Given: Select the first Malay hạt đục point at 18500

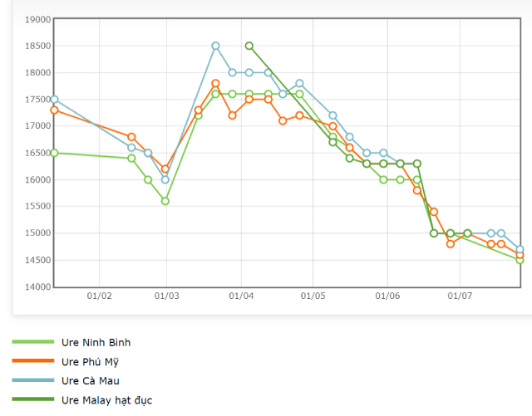Looking at the screenshot, I should [249, 46].
